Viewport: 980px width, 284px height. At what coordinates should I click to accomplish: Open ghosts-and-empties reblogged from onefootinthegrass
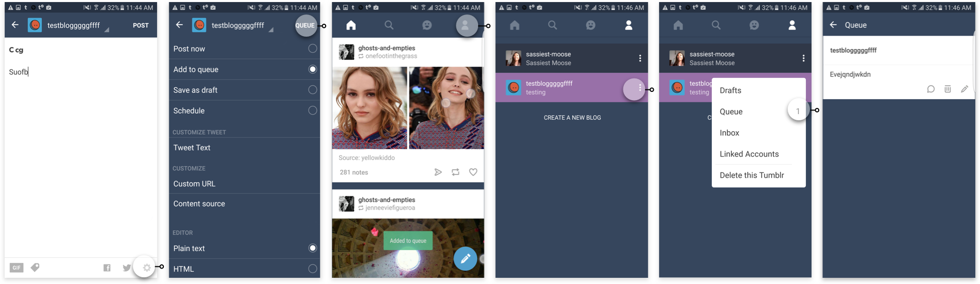(387, 48)
